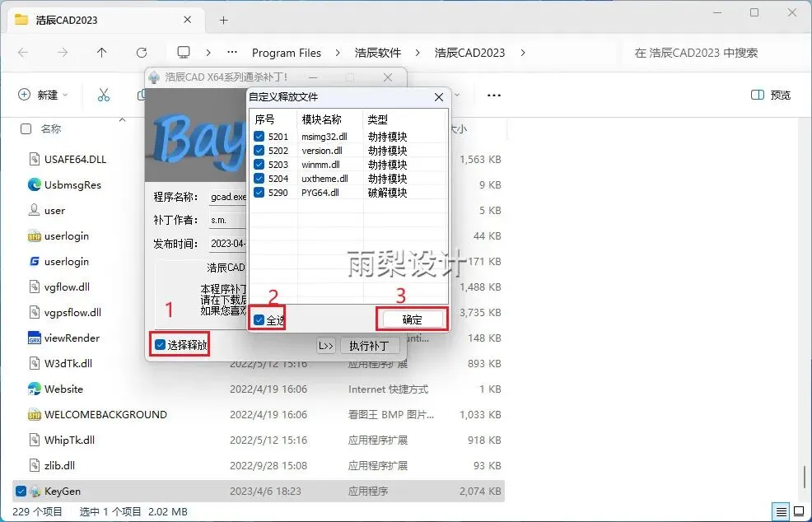
Task: Click the 程序名称 gcad.exe input field
Action: [x=227, y=198]
